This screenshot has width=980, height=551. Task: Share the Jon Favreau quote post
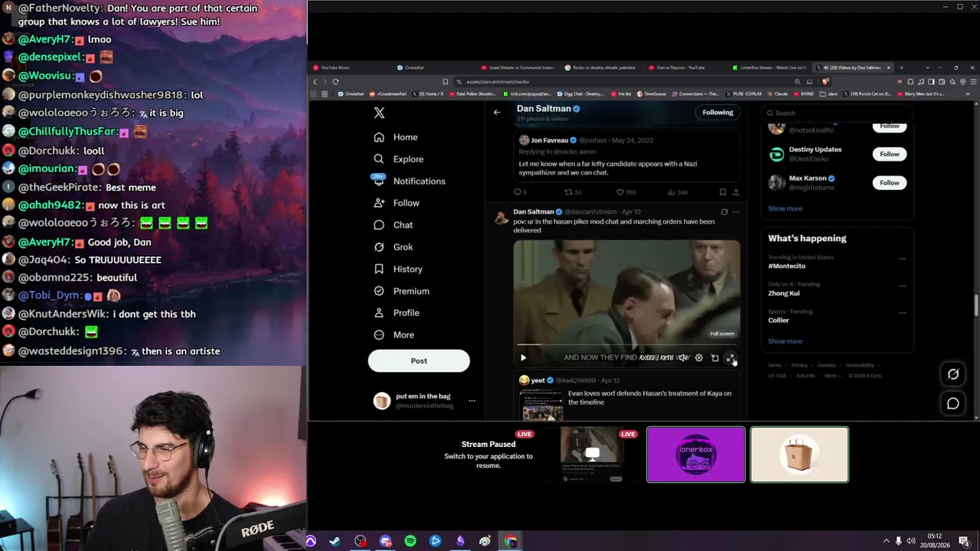coord(736,193)
